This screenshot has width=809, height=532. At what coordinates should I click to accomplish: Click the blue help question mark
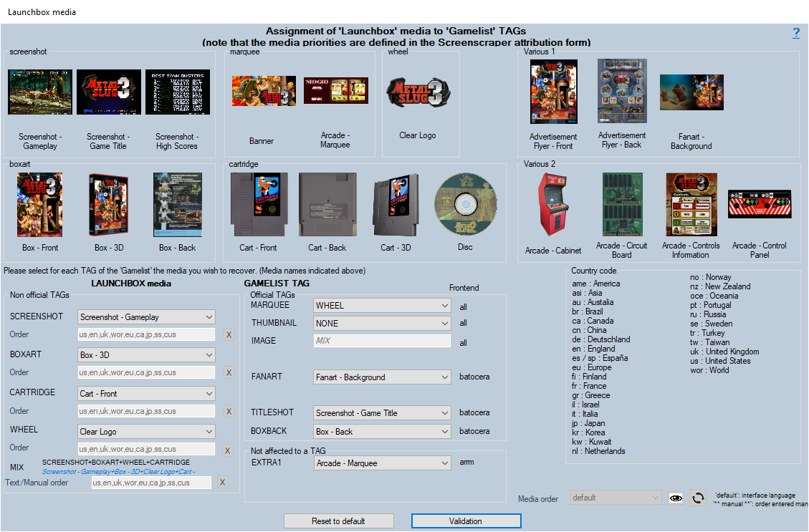796,33
